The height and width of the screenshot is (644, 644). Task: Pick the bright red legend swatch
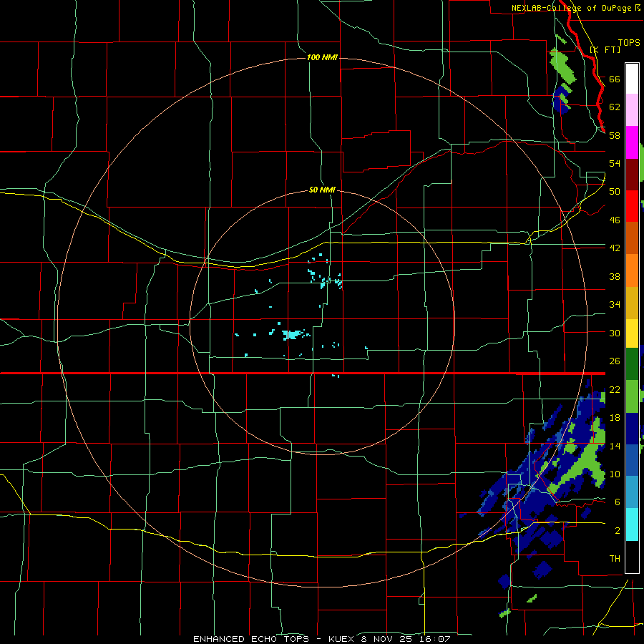point(632,206)
